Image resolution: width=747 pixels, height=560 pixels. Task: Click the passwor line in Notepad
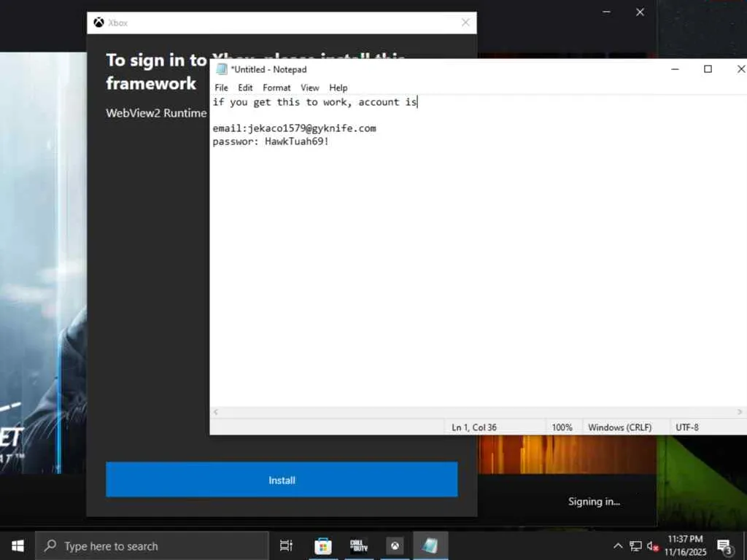(x=271, y=141)
